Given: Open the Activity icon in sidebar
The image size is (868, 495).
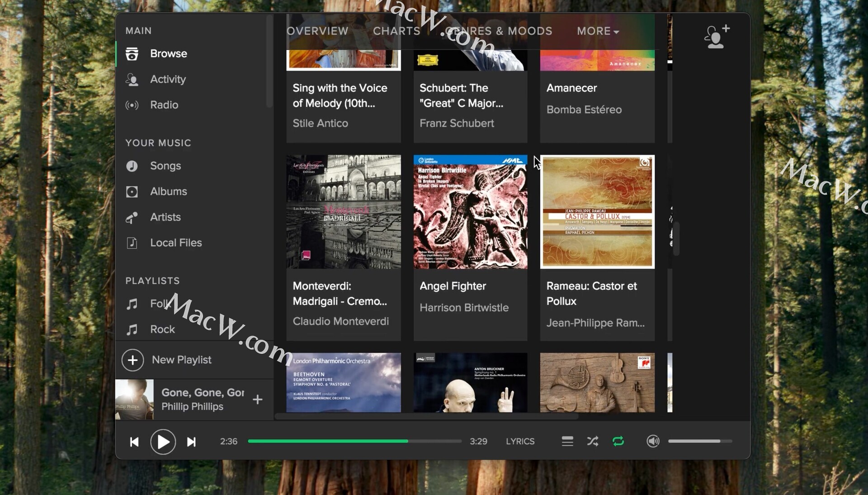Looking at the screenshot, I should tap(132, 80).
